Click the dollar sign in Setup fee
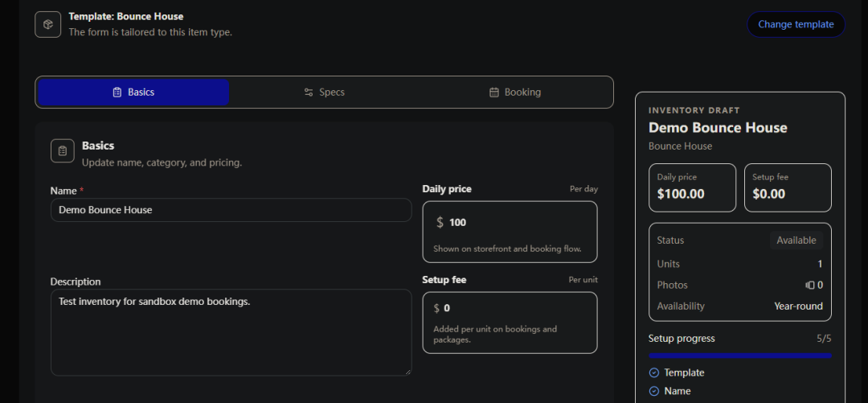The image size is (868, 403). coord(436,308)
